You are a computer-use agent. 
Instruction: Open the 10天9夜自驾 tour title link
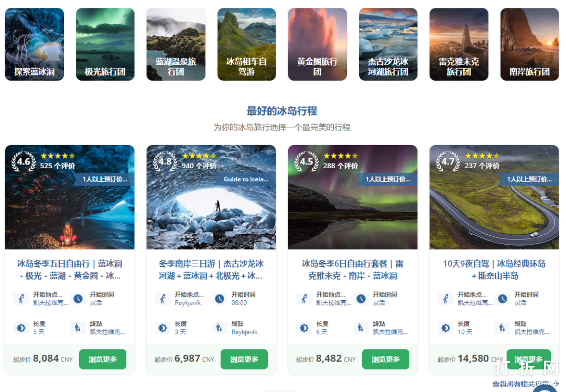(x=494, y=270)
